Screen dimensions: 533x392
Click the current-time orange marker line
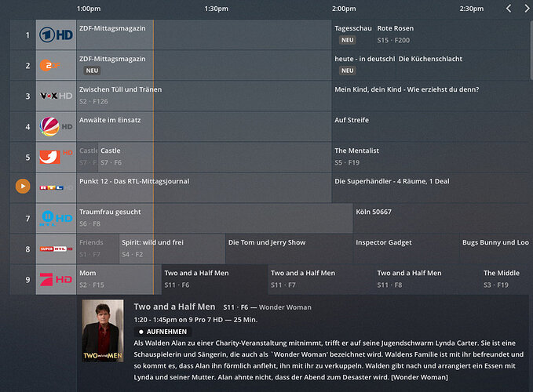point(153,157)
